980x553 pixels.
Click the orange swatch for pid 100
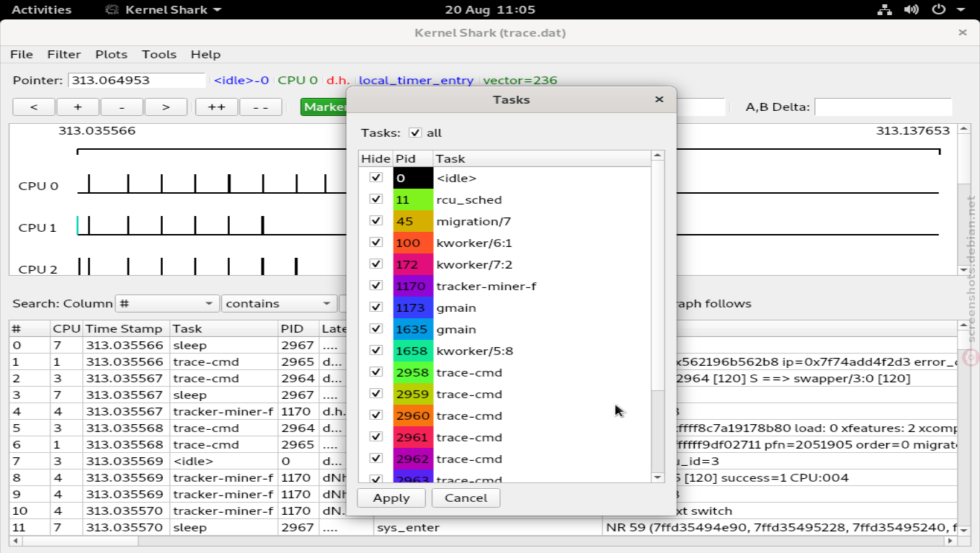tap(413, 243)
